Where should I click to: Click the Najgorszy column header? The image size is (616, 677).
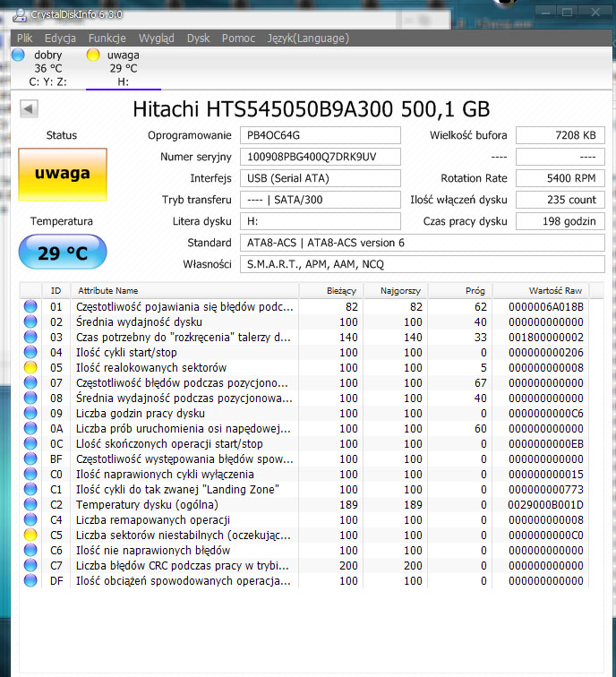[x=396, y=290]
